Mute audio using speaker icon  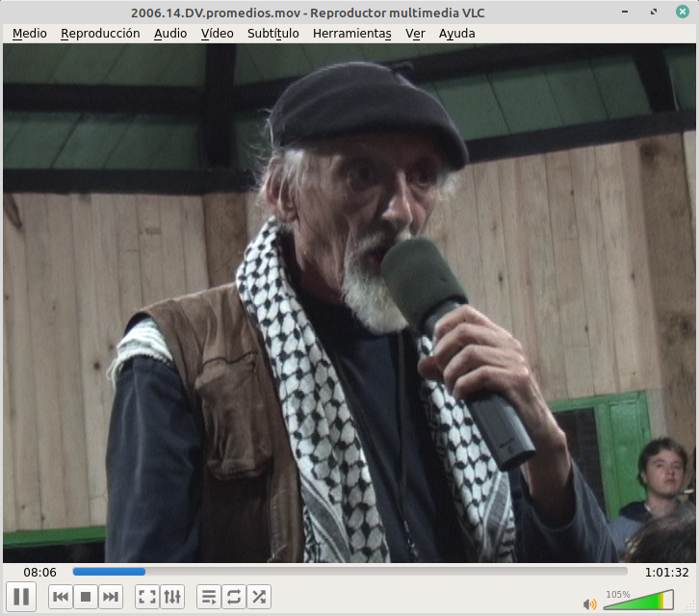click(x=589, y=603)
